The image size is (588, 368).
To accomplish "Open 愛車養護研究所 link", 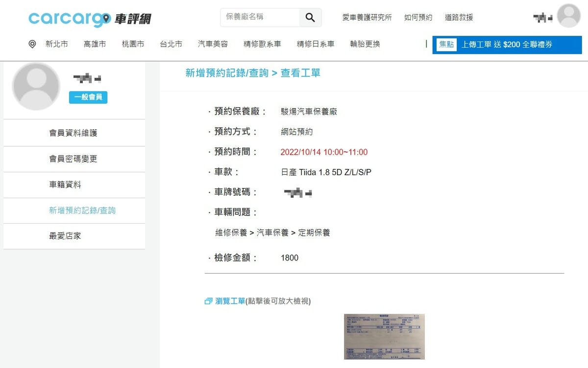I will click(x=367, y=18).
